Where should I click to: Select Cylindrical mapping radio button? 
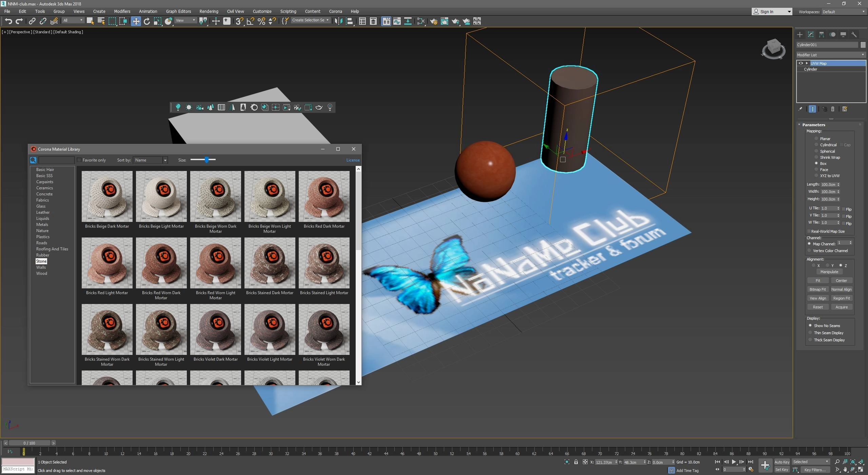click(x=816, y=145)
